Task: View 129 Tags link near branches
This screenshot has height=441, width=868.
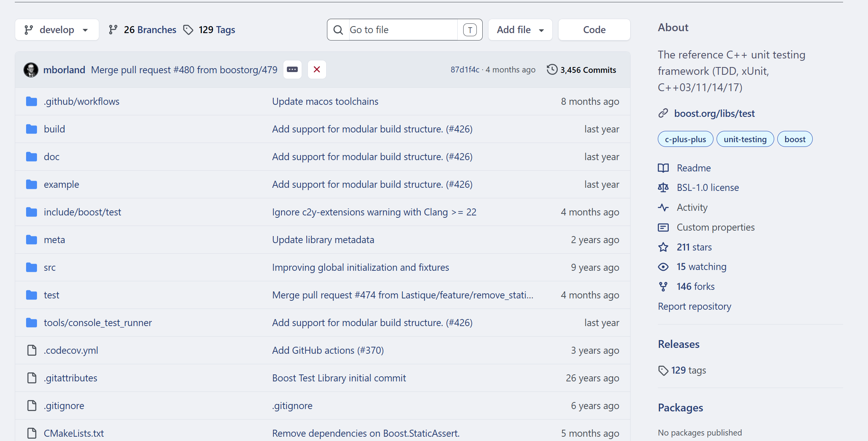Action: click(209, 30)
